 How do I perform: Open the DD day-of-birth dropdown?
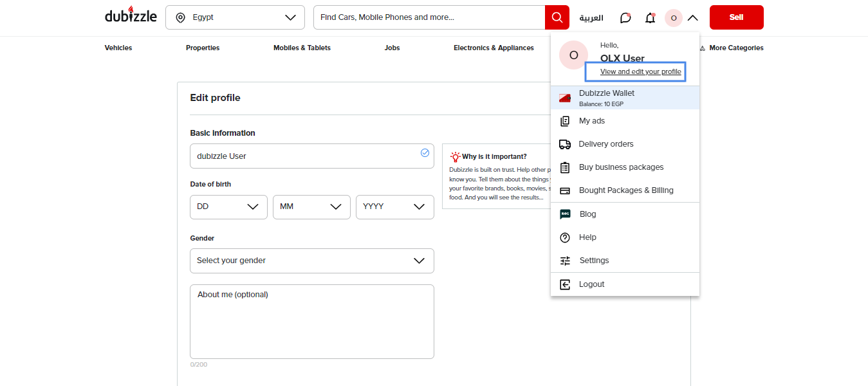pyautogui.click(x=228, y=207)
